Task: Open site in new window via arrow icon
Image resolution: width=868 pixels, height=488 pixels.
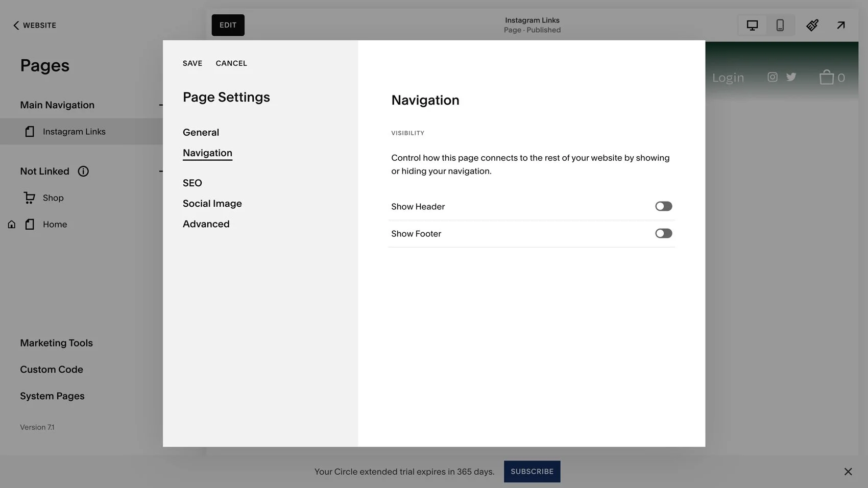Action: pyautogui.click(x=841, y=25)
